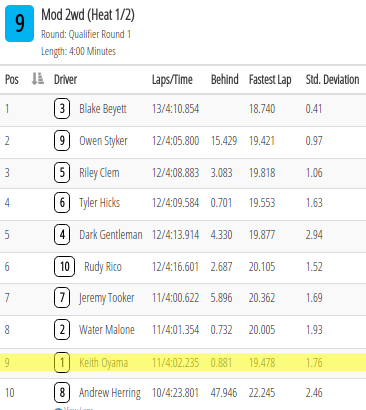Click car number 4 badge for Dark Gentleman
This screenshot has width=366, height=410.
tap(62, 235)
